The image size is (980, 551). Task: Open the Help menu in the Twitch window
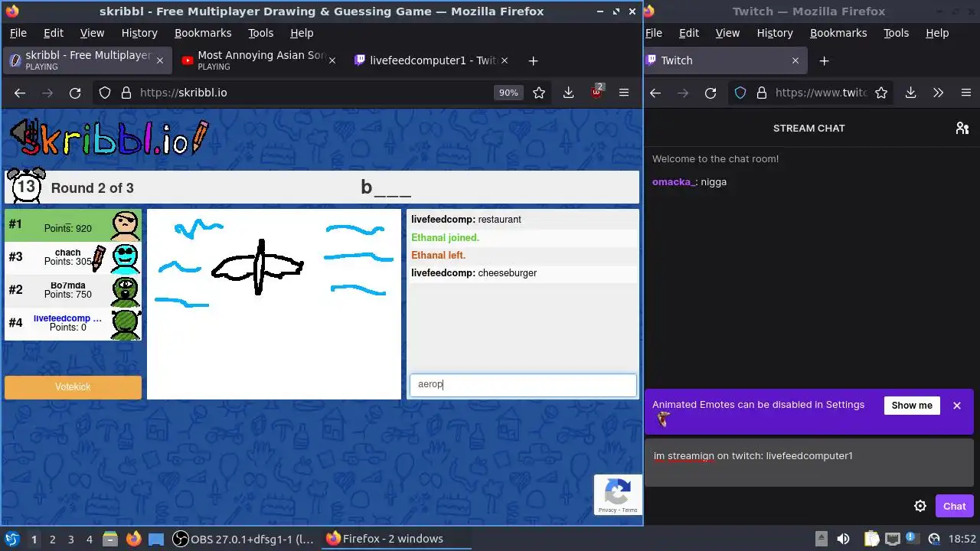click(937, 33)
